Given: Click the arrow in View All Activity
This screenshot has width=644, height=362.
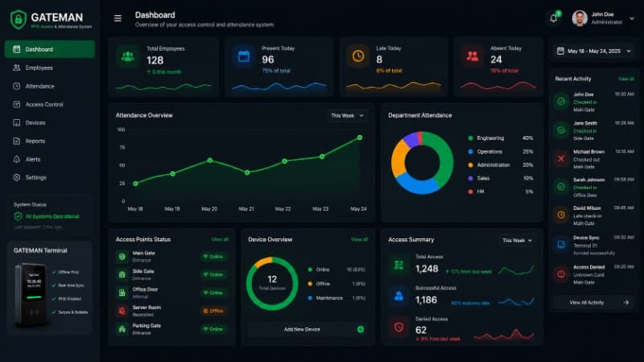Looking at the screenshot, I should (626, 302).
